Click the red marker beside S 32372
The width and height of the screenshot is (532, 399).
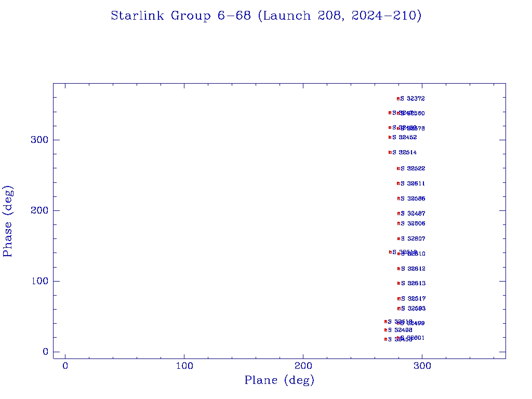coord(398,99)
